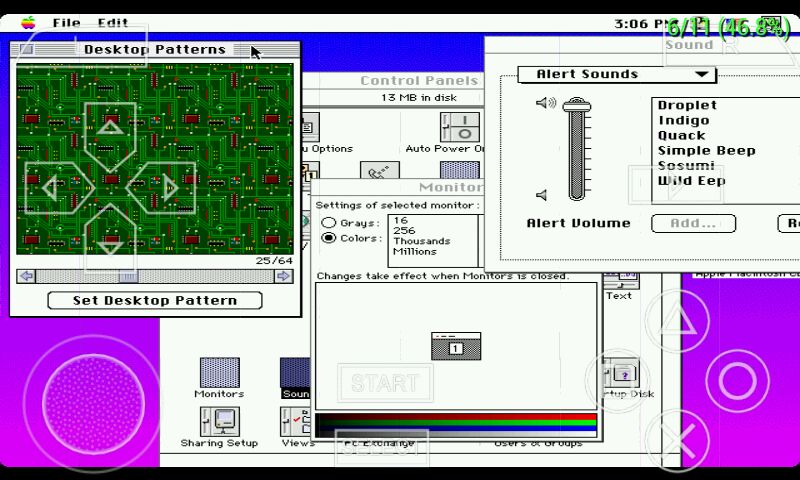Image resolution: width=800 pixels, height=480 pixels.
Task: Show previous desktop pattern with left scroll arrow
Action: [27, 276]
